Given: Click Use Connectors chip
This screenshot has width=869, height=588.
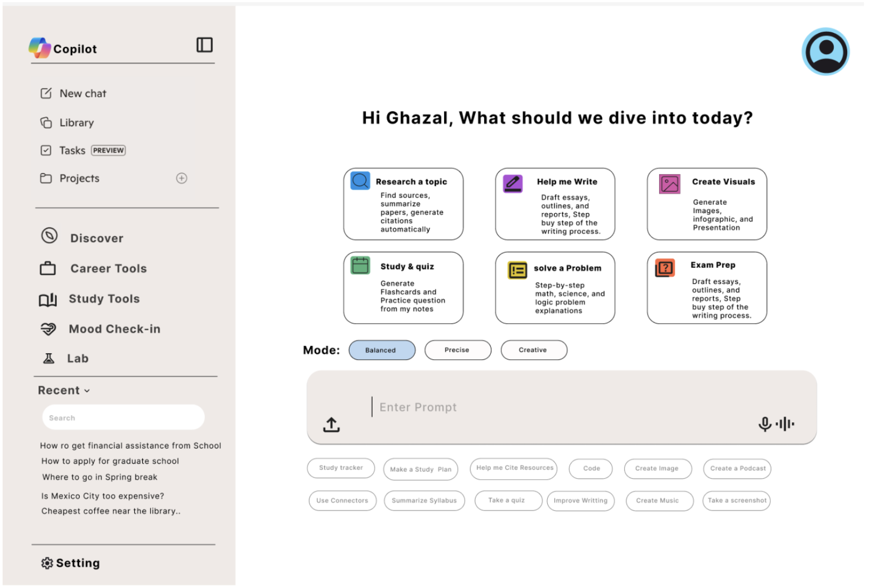Looking at the screenshot, I should pos(342,500).
